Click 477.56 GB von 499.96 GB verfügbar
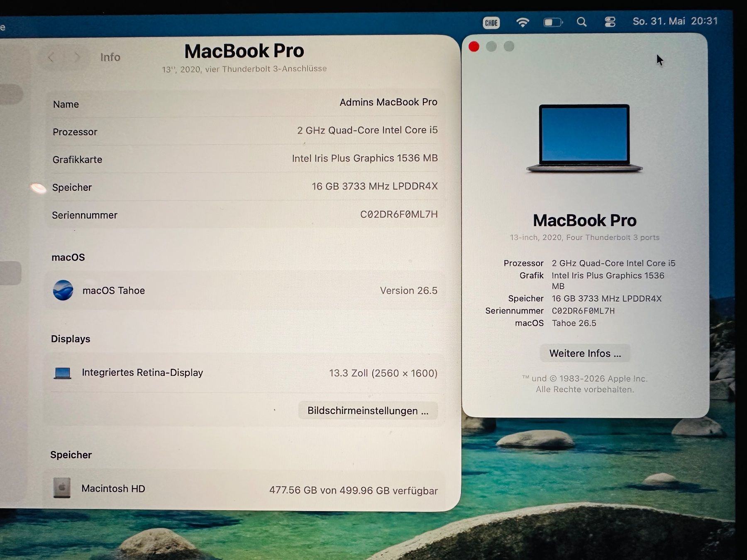Screen dimensions: 747x560 [x=354, y=490]
